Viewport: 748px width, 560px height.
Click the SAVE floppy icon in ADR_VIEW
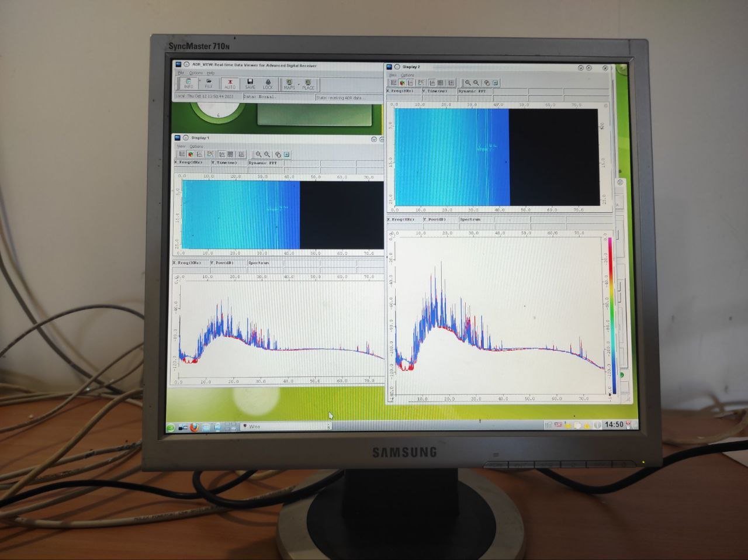tap(250, 84)
